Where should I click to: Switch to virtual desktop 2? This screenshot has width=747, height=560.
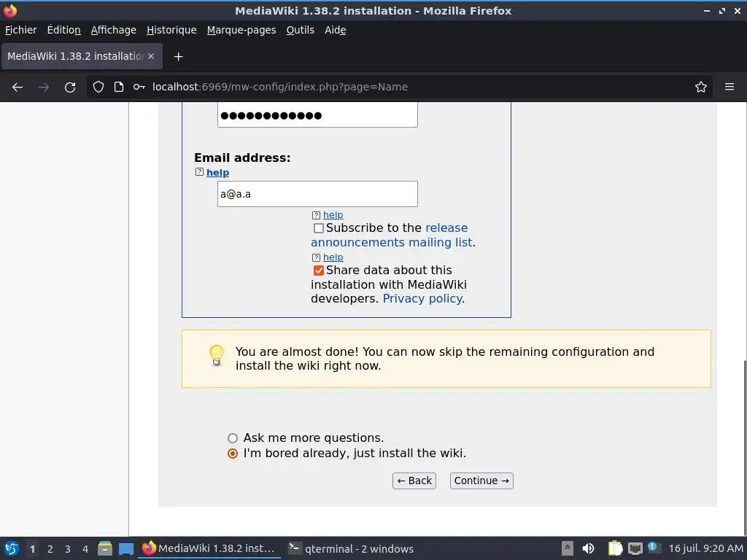[x=50, y=548]
